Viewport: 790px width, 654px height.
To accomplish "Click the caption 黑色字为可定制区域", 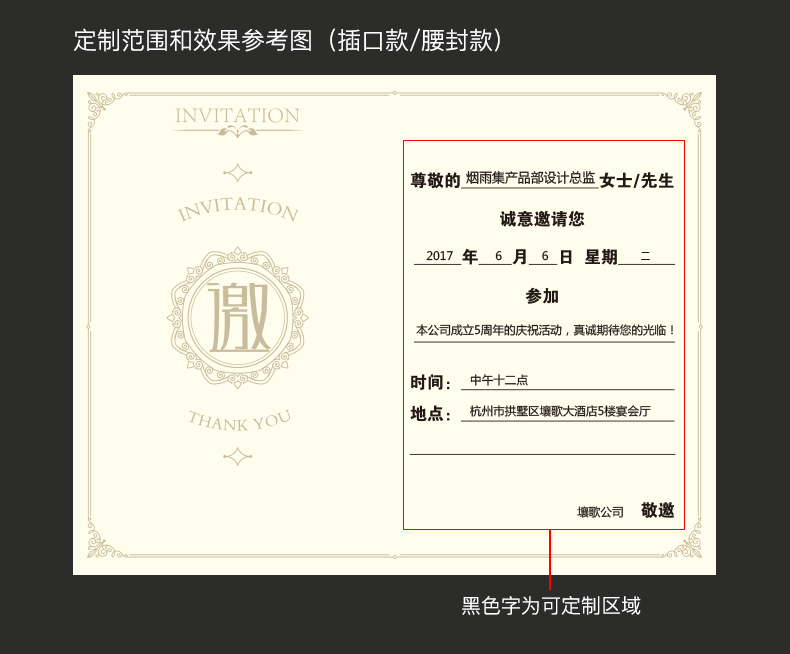I will click(x=550, y=606).
